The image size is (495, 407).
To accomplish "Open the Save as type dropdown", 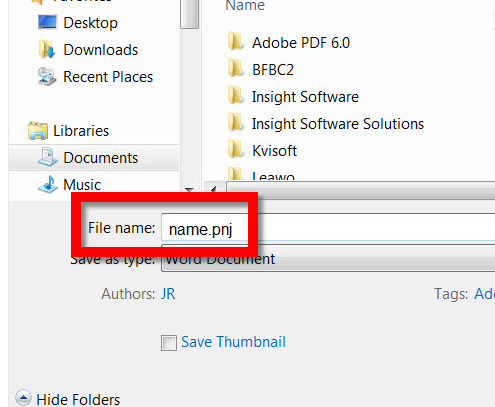I will [x=328, y=259].
